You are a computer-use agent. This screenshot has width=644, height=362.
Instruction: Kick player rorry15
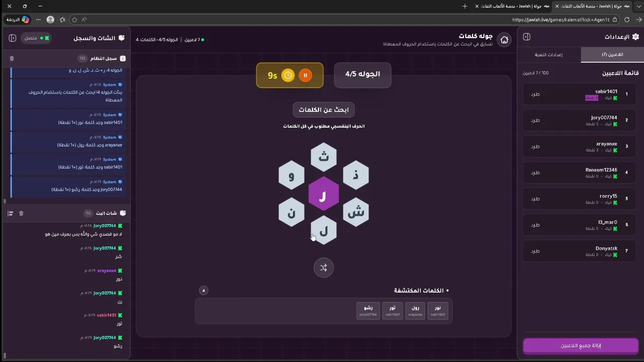(x=535, y=199)
